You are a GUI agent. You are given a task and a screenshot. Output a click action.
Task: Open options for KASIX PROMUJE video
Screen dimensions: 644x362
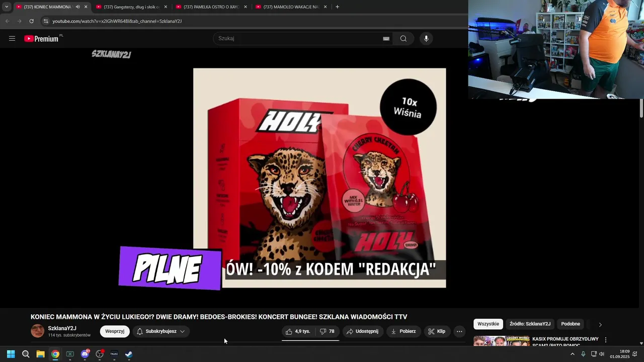tap(606, 340)
